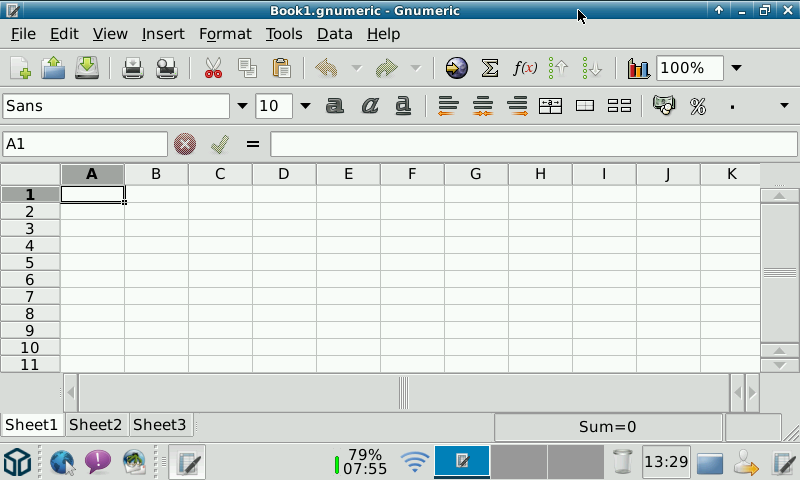Open the Tools menu

click(284, 34)
